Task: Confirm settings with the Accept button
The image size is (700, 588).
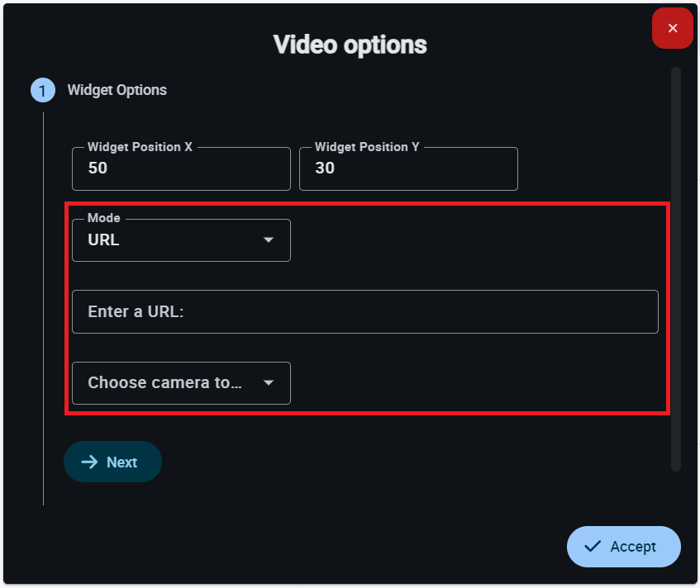Action: pos(624,547)
